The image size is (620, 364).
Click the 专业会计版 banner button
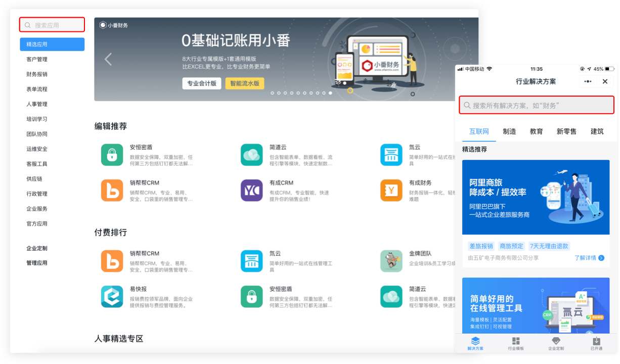(x=202, y=83)
